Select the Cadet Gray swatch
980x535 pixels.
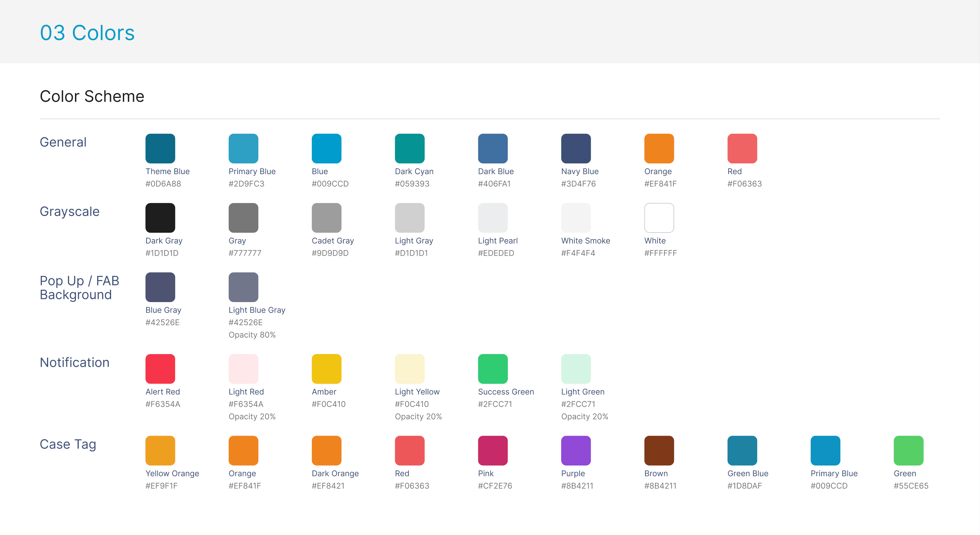click(x=326, y=218)
